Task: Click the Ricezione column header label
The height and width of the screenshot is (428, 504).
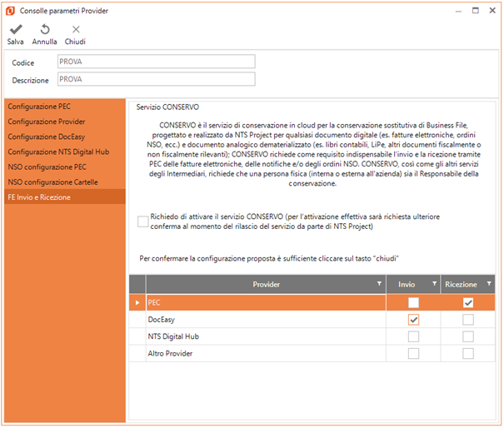Action: [x=461, y=285]
